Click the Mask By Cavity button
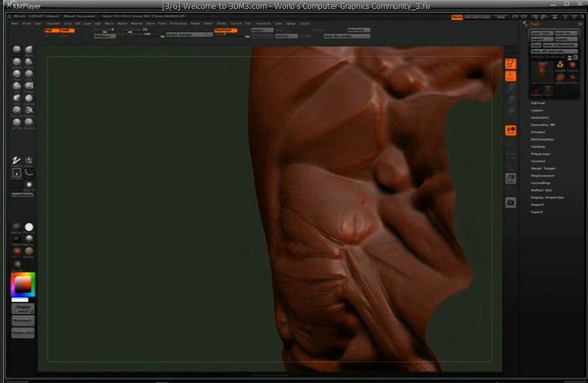588x383 pixels. coord(347,36)
